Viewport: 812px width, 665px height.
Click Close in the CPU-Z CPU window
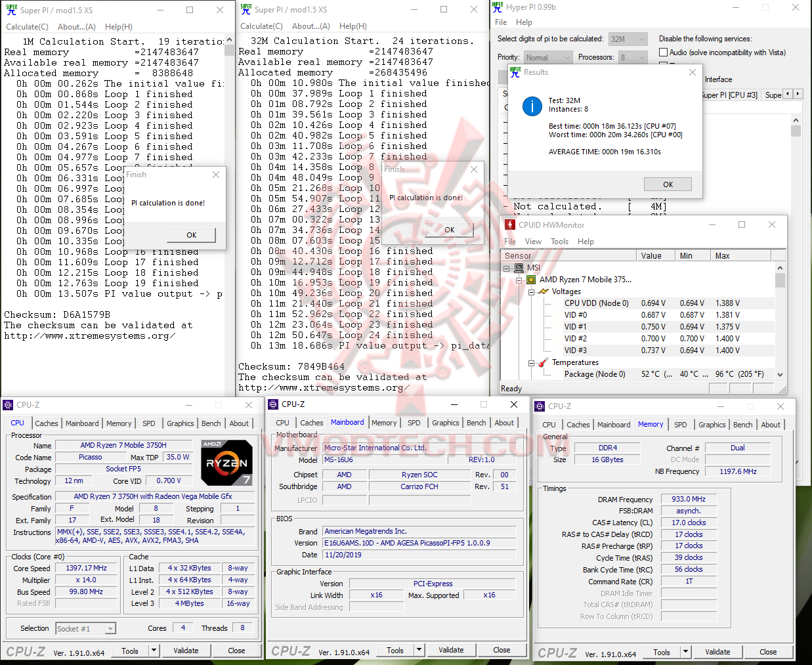coord(237,651)
